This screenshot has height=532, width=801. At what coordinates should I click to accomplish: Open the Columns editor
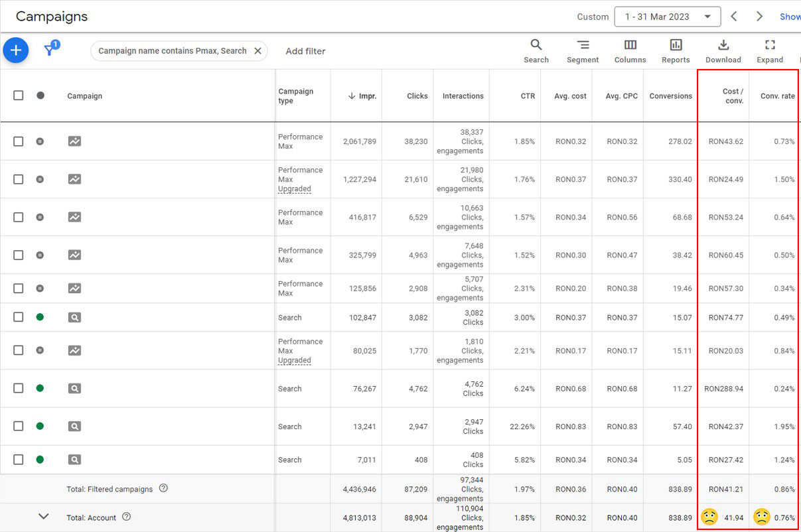coord(630,51)
